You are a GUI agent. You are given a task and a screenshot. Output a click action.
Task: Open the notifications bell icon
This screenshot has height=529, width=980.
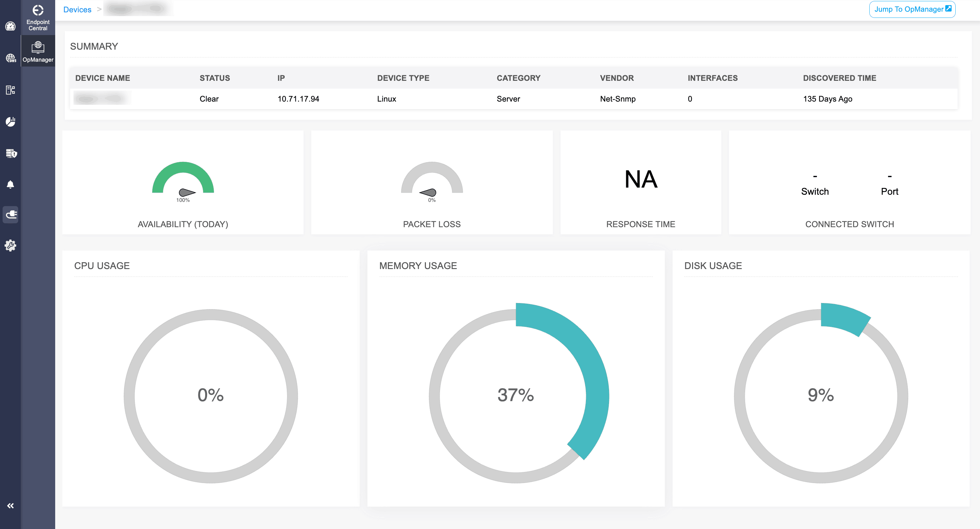tap(10, 184)
